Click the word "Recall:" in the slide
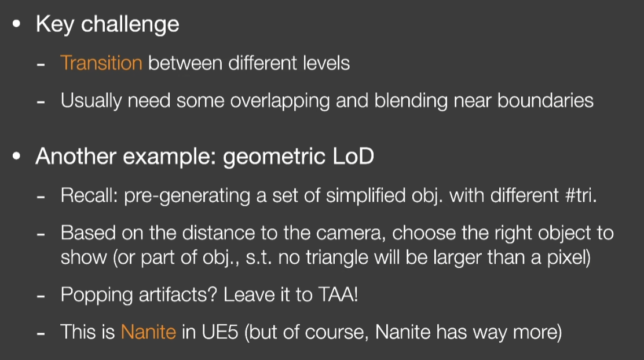644x360 pixels. (90, 195)
